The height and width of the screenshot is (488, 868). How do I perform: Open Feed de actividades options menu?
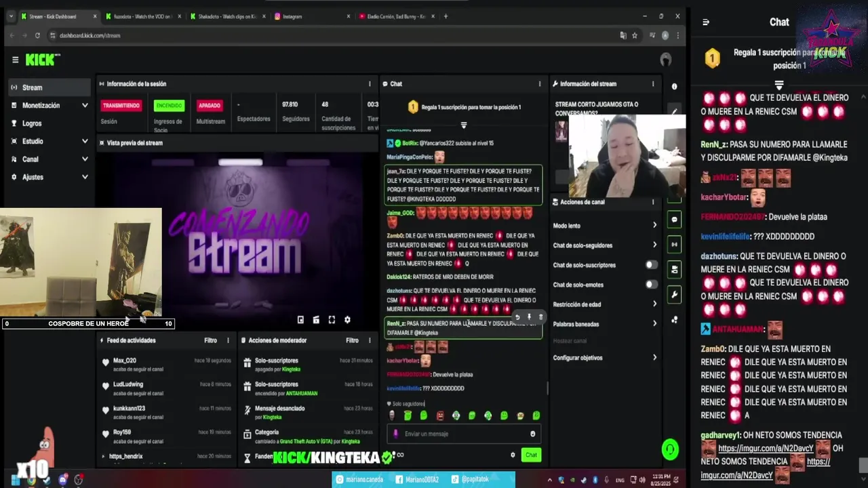click(x=228, y=340)
